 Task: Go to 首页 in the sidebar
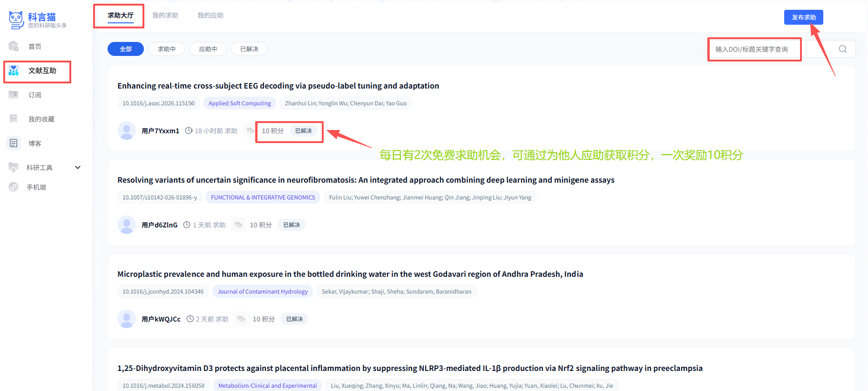pos(35,46)
